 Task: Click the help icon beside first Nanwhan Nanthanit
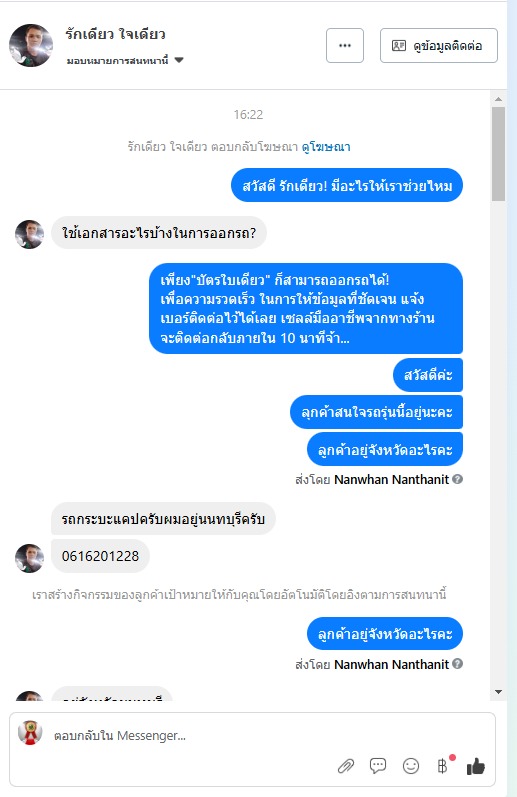458,479
